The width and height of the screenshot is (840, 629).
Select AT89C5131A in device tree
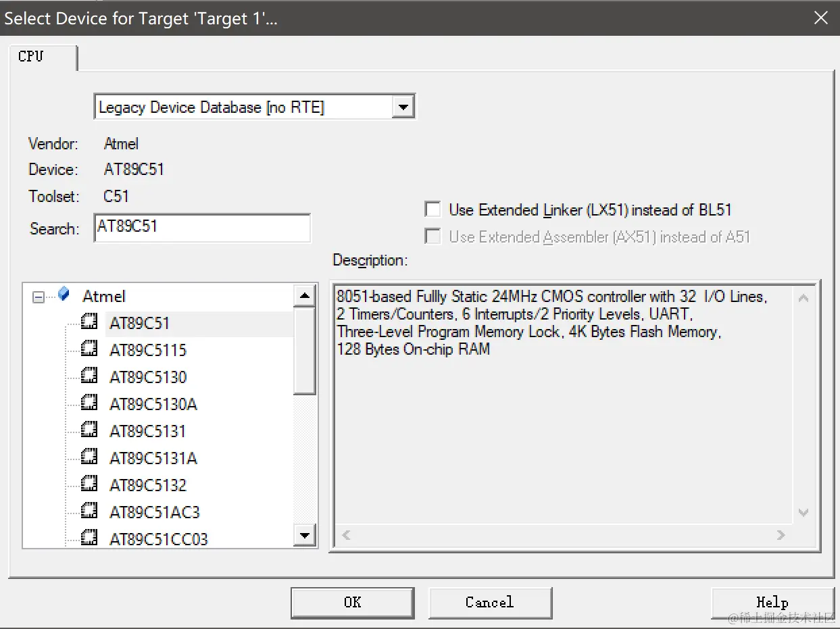(x=153, y=458)
